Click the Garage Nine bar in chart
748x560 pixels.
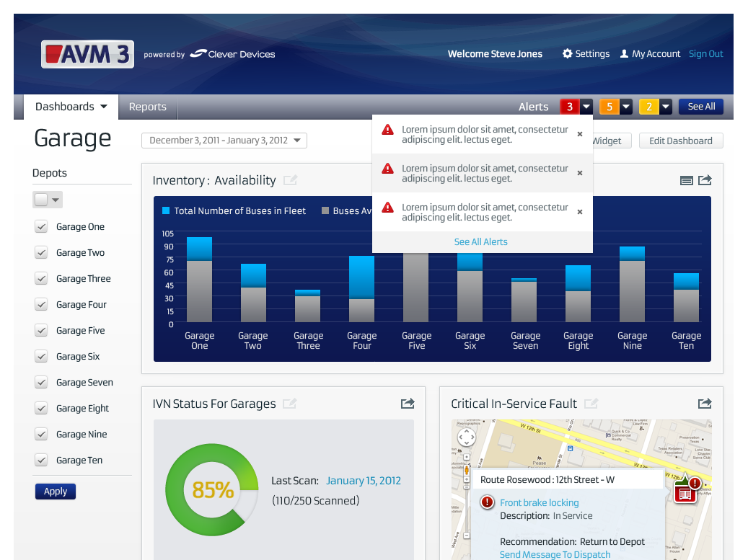[632, 285]
